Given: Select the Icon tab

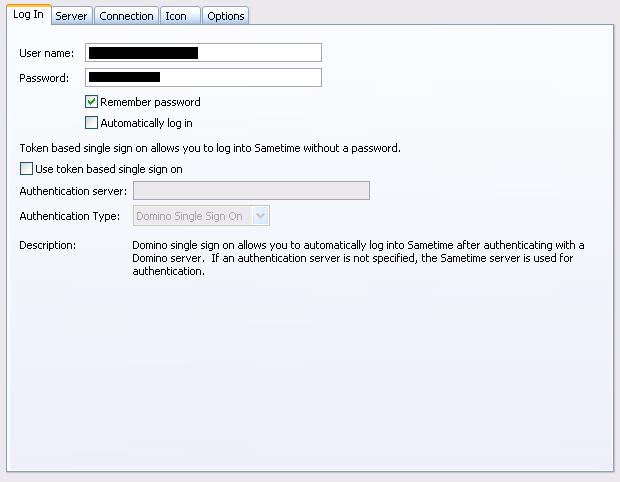Looking at the screenshot, I should click(x=180, y=16).
